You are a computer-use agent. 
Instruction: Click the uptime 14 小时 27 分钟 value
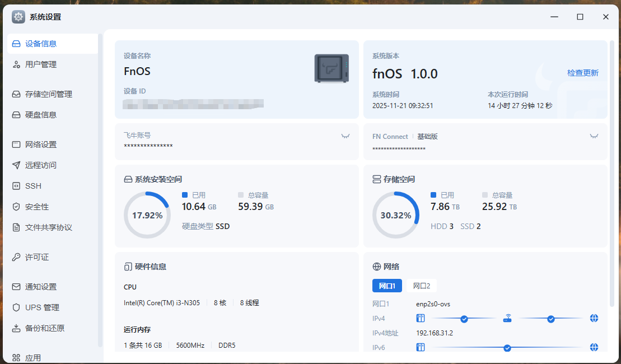click(x=520, y=106)
